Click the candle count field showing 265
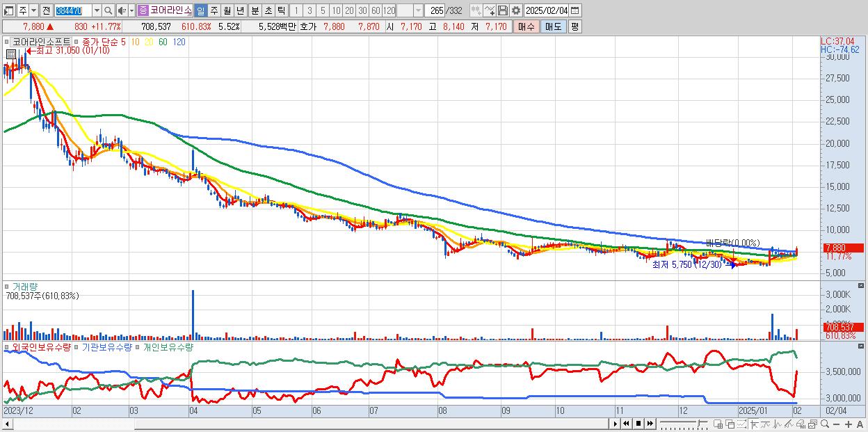The width and height of the screenshot is (868, 432). [435, 10]
